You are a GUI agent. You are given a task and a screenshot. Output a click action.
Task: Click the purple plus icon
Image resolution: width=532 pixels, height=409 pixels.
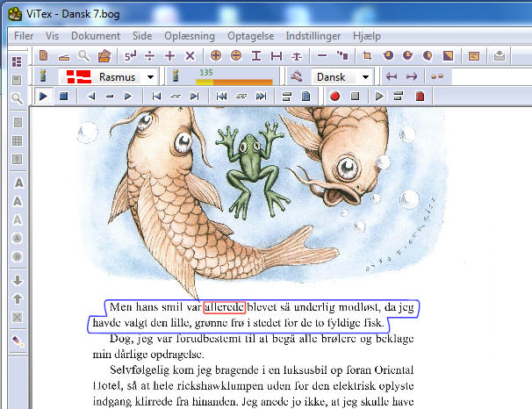tap(169, 56)
